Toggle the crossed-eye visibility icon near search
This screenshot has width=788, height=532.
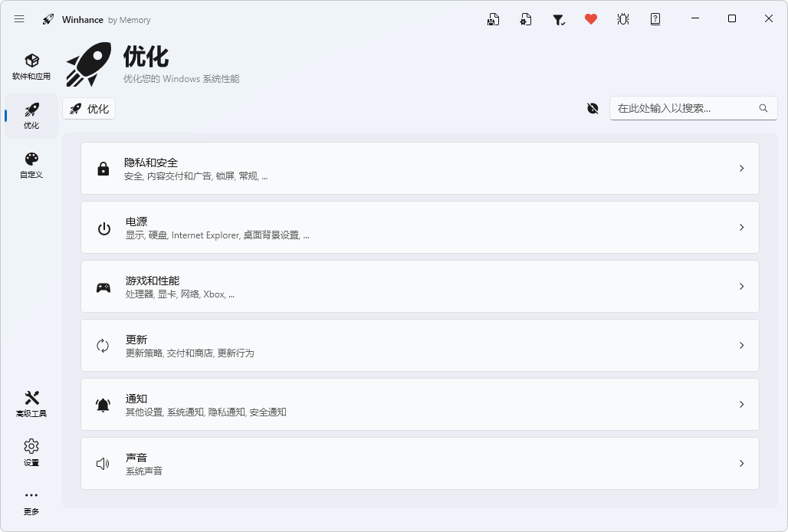coord(592,108)
